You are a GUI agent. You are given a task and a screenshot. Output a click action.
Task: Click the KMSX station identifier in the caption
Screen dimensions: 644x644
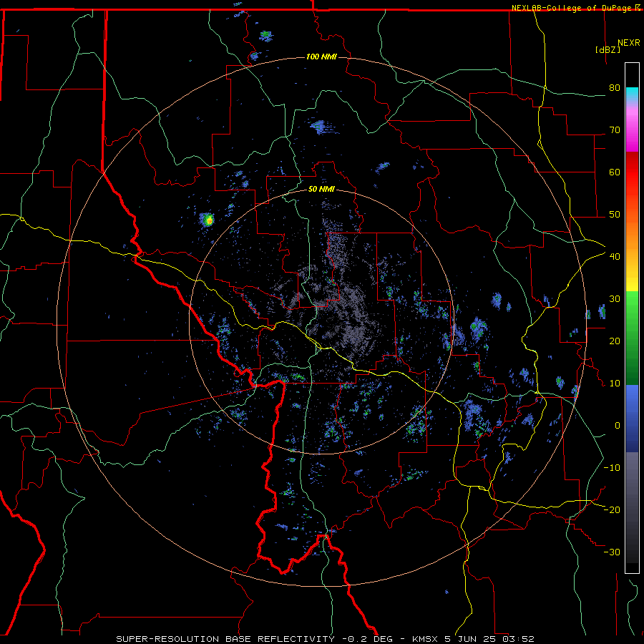pos(424,639)
